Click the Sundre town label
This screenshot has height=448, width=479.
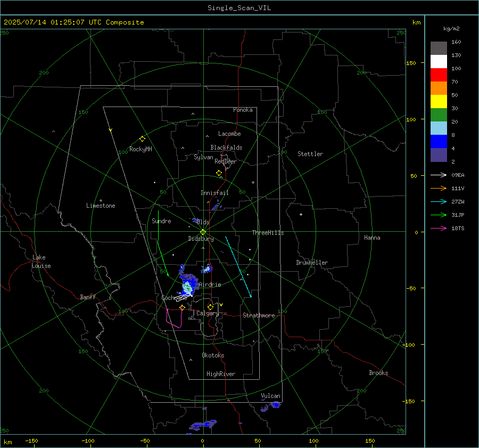(x=161, y=221)
